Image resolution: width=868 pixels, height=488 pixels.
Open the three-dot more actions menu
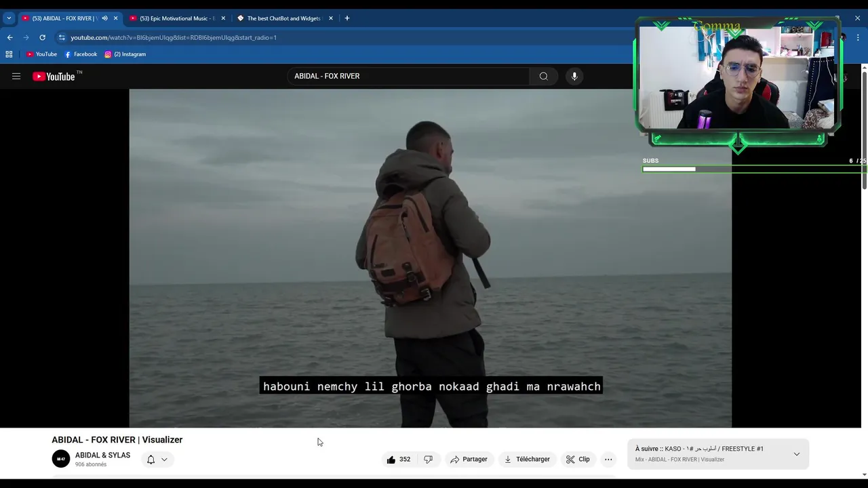(x=608, y=460)
